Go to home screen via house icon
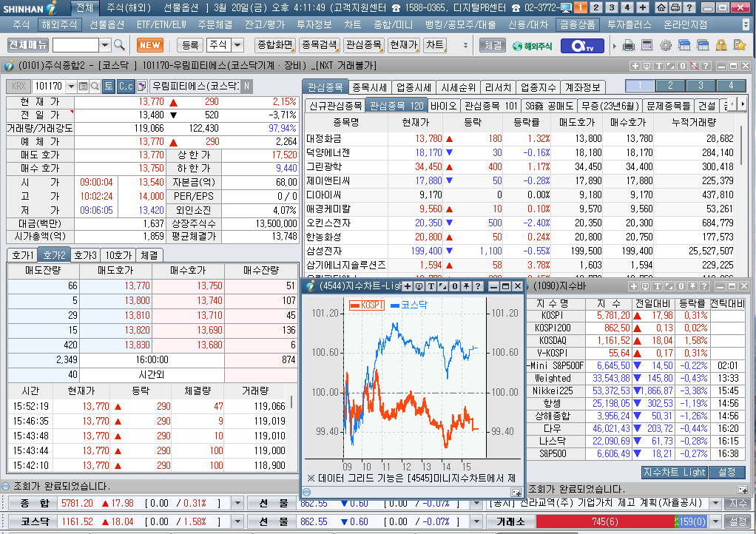Viewport: 756px width, 534px height. (661, 7)
